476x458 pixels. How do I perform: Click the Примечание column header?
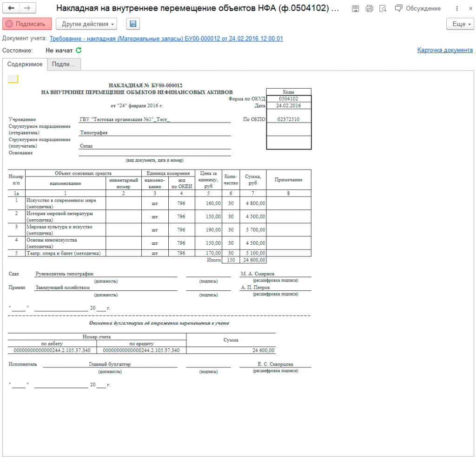coord(289,180)
